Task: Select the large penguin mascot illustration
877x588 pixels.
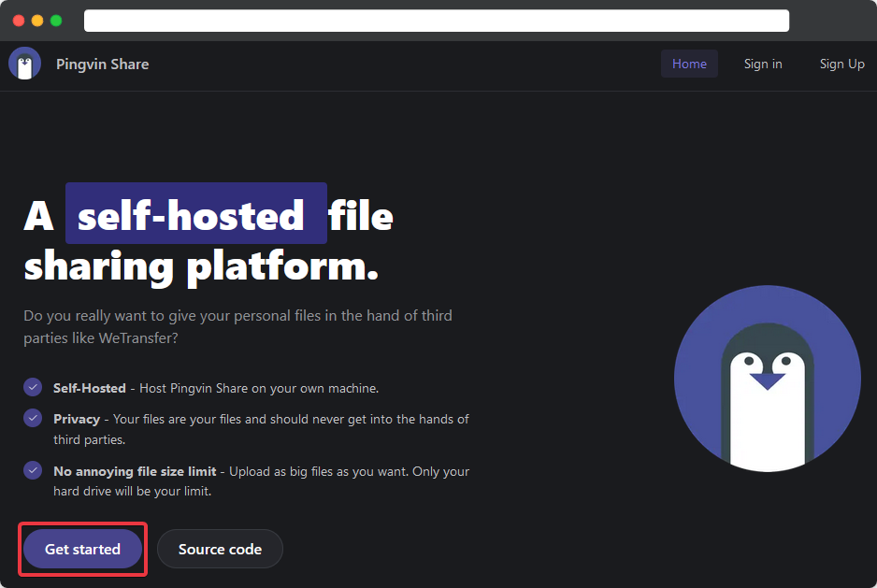Action: [767, 377]
